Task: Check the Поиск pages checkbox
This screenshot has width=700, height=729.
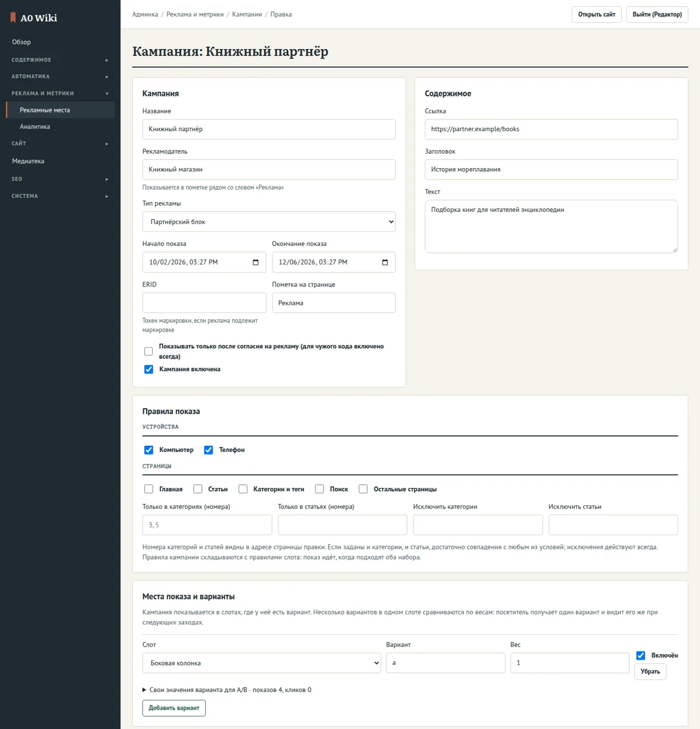Action: tap(319, 489)
